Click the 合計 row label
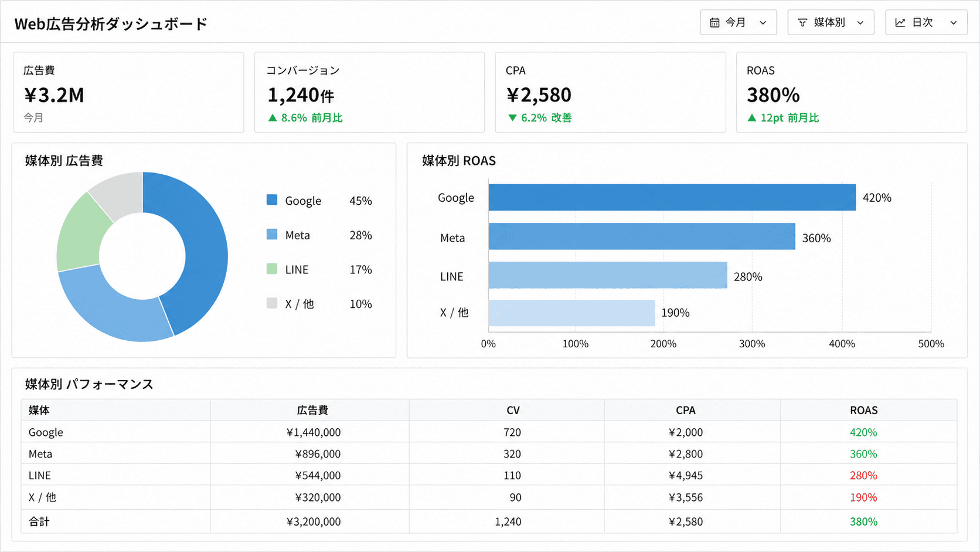This screenshot has height=552, width=980. [39, 521]
